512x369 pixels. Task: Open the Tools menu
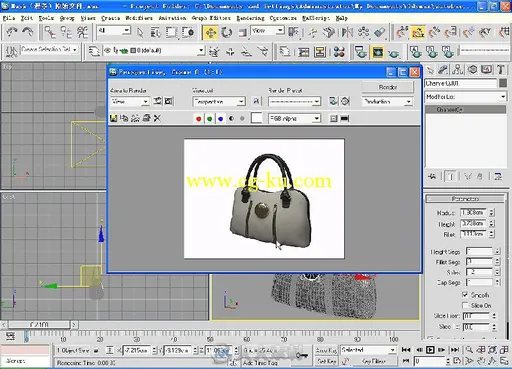(x=46, y=18)
